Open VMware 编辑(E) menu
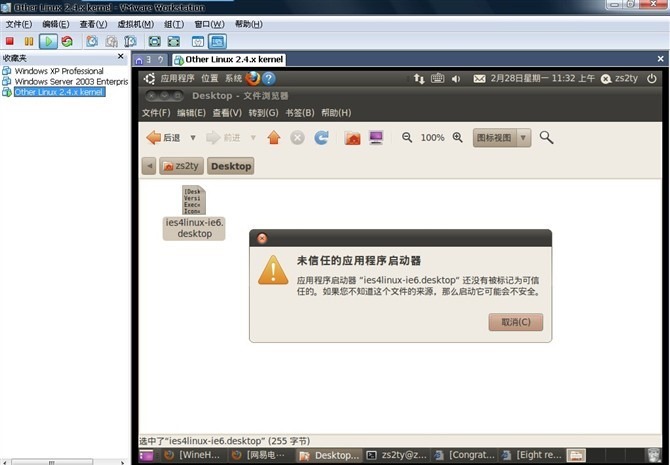This screenshot has height=465, width=670. click(56, 24)
